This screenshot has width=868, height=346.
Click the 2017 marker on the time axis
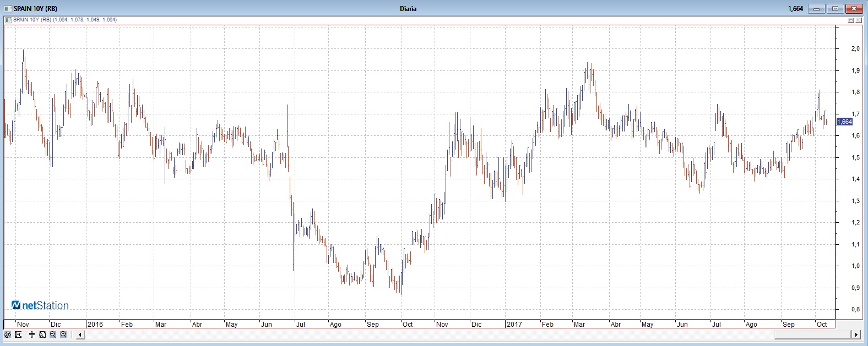[514, 325]
